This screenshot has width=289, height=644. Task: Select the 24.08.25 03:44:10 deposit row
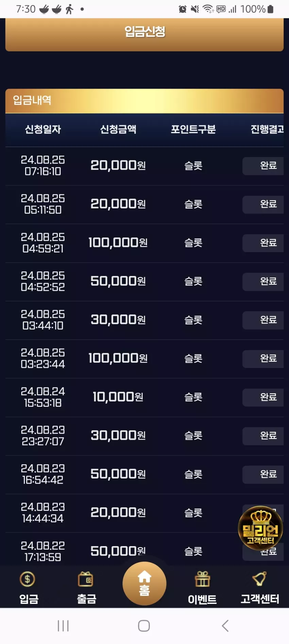pyautogui.click(x=144, y=320)
